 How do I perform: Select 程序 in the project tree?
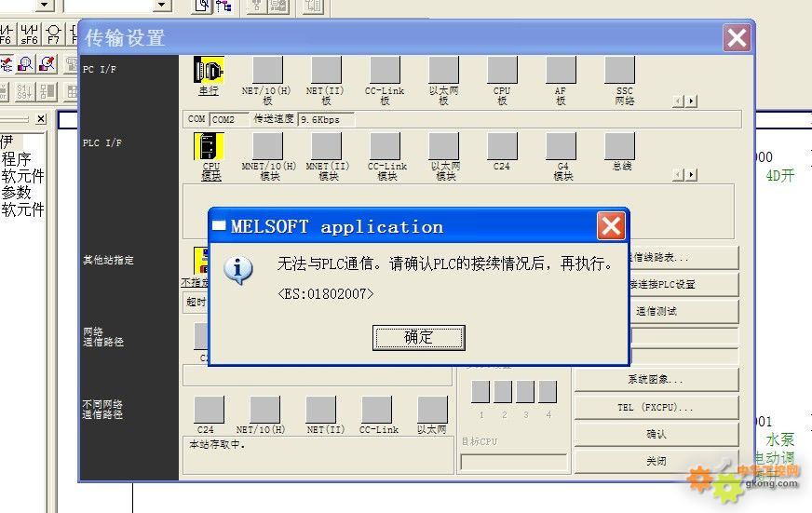coord(16,159)
